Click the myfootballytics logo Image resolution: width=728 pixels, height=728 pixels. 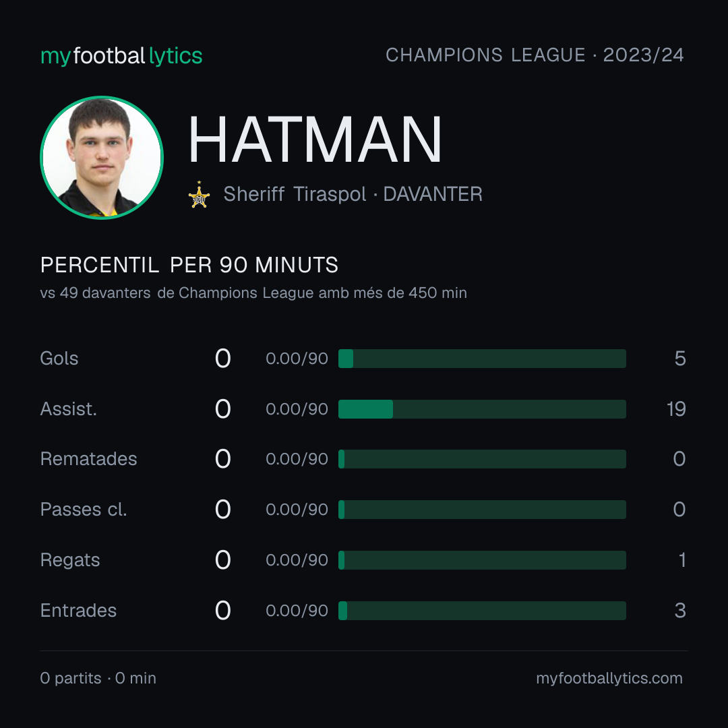coord(121,56)
